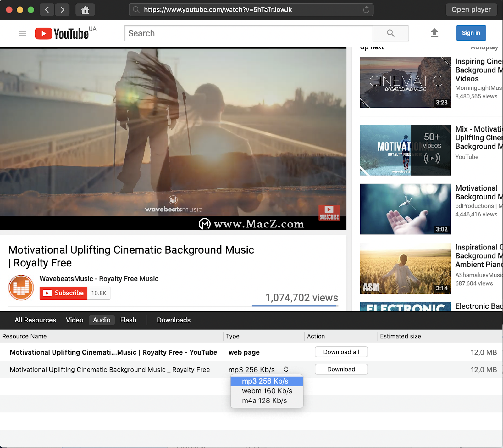This screenshot has width=503, height=448.
Task: Click the Open player button
Action: click(471, 9)
